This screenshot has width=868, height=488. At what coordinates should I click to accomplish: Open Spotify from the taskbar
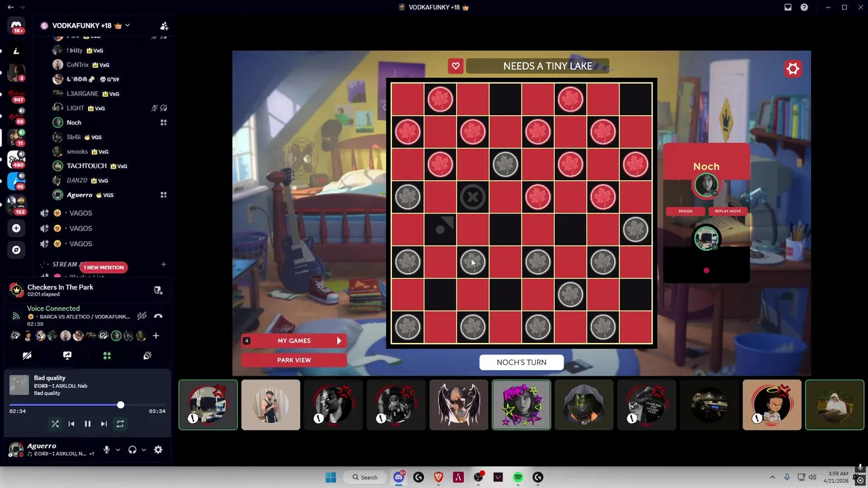pyautogui.click(x=518, y=477)
